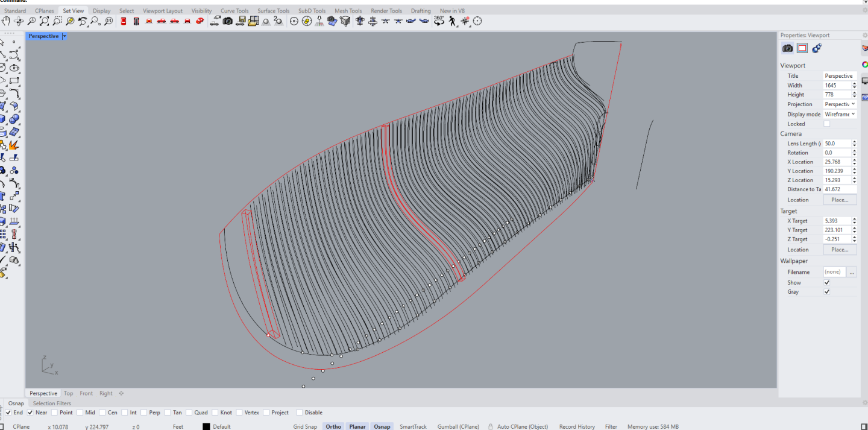Click the Default layer color swatch
The image size is (868, 430).
[206, 427]
